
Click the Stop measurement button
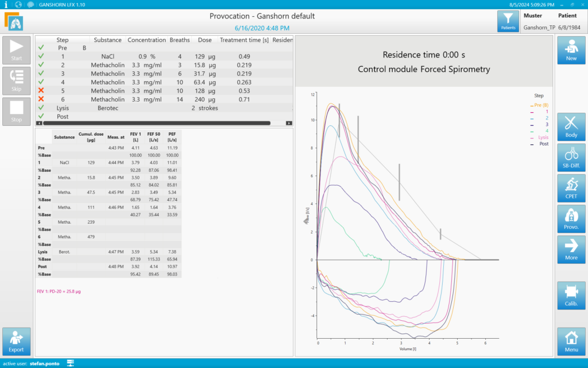pyautogui.click(x=16, y=112)
